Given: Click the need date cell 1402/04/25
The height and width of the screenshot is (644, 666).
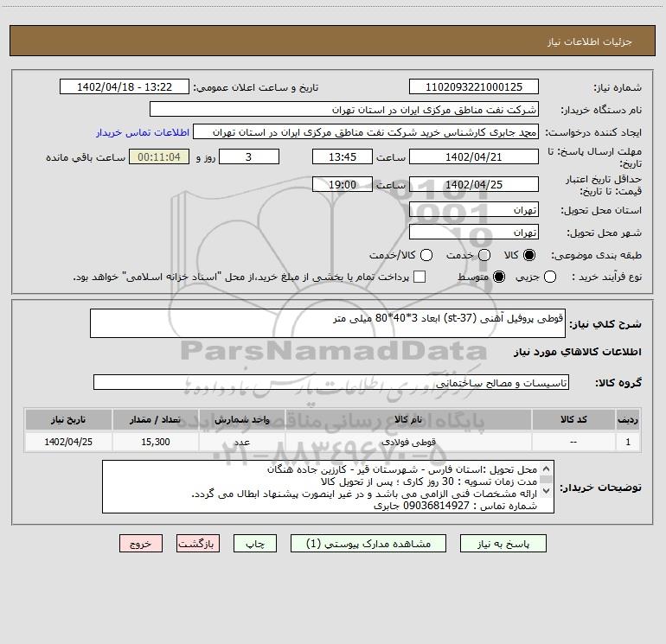Looking at the screenshot, I should click(68, 442).
